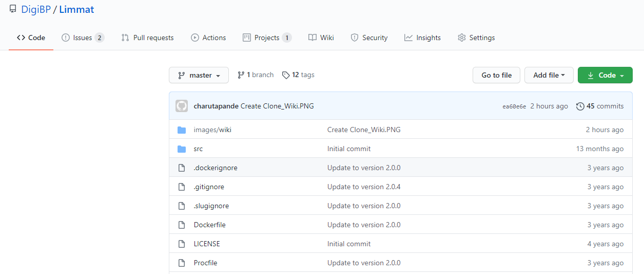Expand the master branch dropdown
Screen dimensions: 644x274
click(199, 75)
